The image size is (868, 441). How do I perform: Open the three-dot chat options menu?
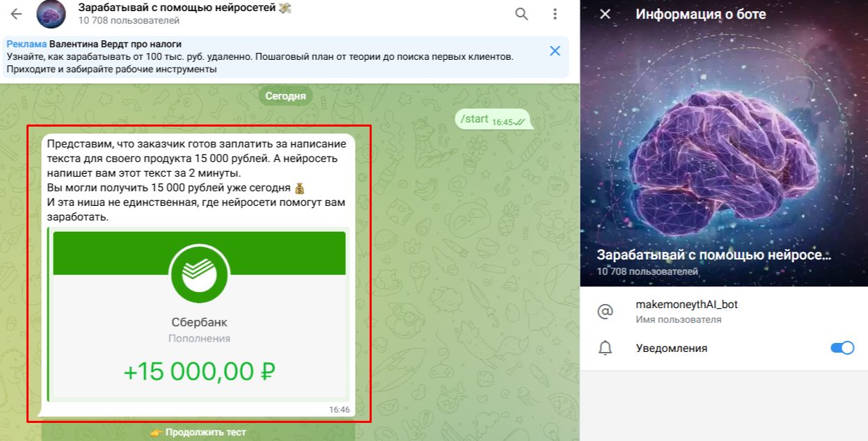point(555,14)
